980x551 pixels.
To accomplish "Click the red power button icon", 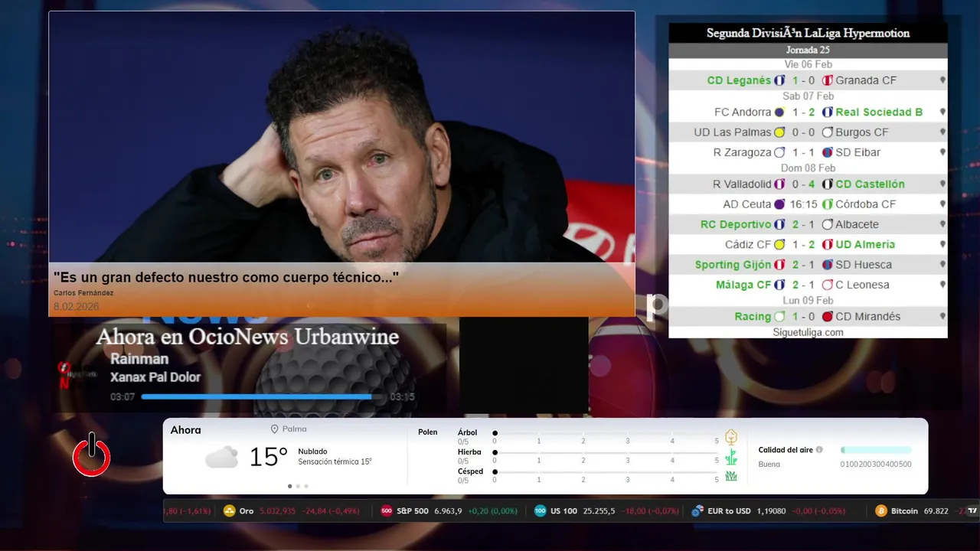I will (92, 455).
